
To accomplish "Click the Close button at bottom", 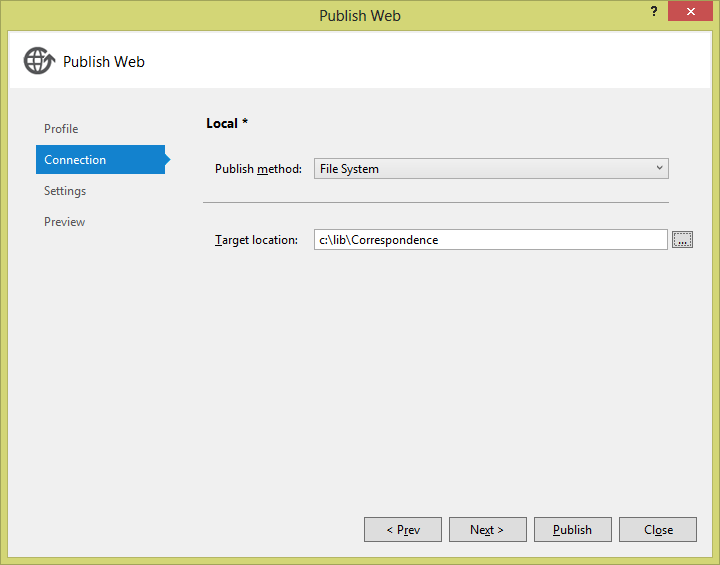I will coord(658,530).
